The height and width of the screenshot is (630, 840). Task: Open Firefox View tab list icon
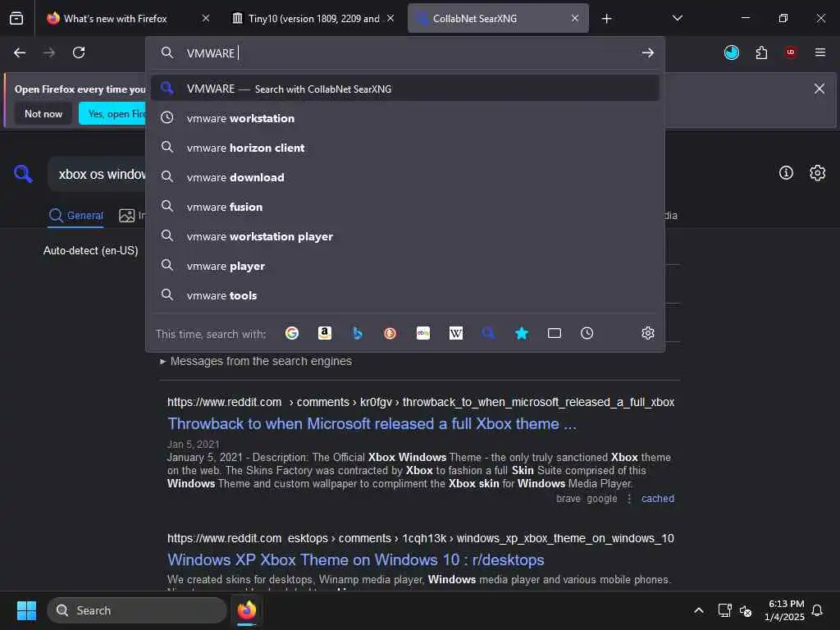click(16, 18)
